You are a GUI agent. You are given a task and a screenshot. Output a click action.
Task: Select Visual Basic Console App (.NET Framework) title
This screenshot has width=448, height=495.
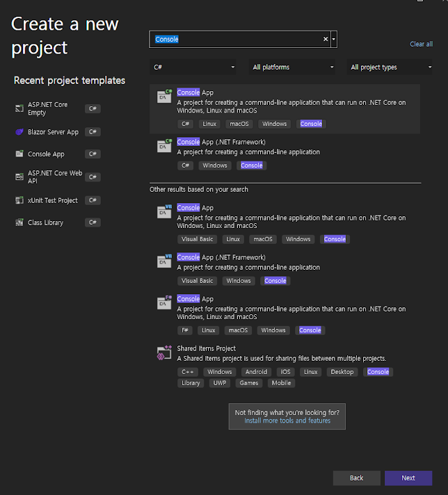(x=221, y=257)
